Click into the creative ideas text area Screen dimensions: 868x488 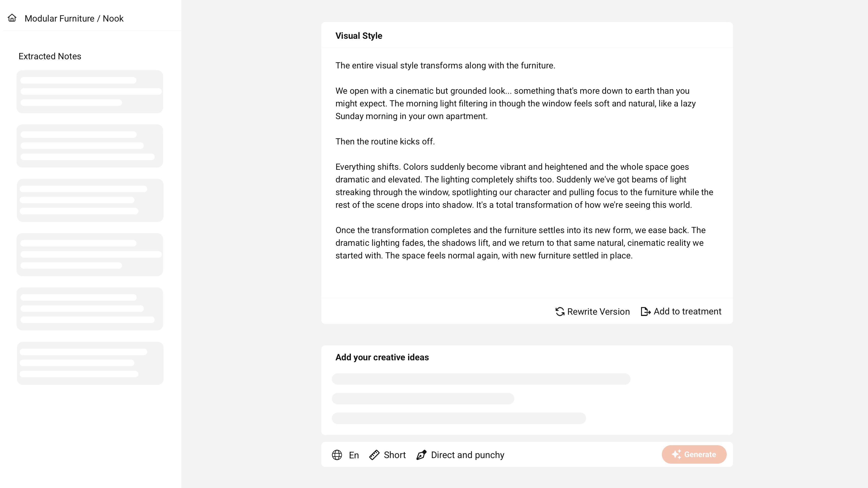[526, 398]
